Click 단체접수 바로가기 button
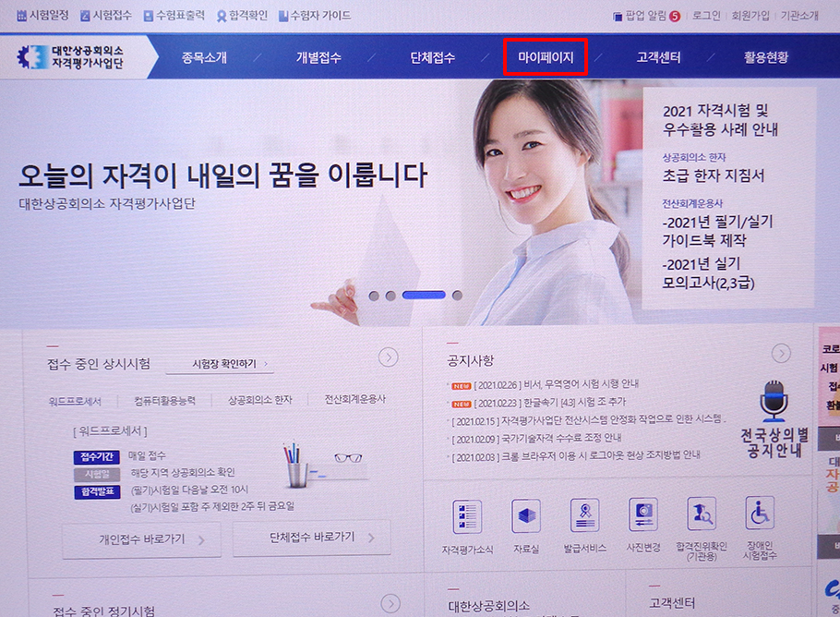 point(312,538)
